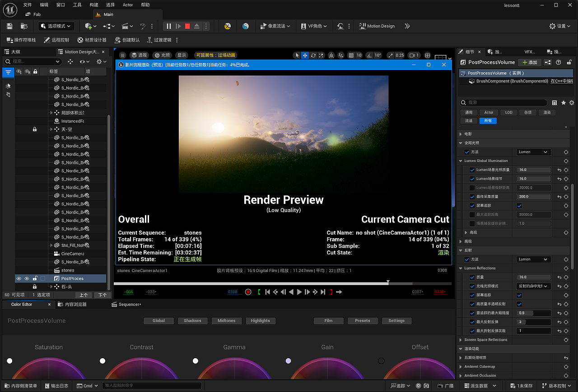Toggle the looping arrow in playback controls

pos(339,292)
